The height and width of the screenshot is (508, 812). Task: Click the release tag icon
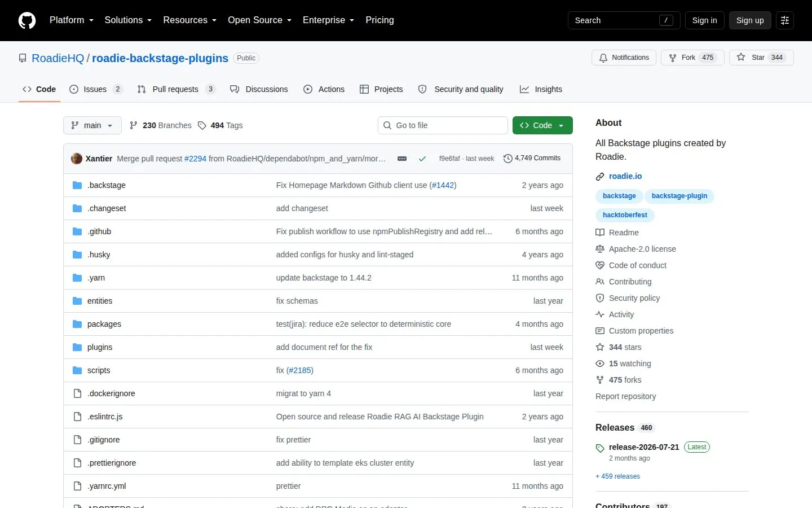(600, 448)
